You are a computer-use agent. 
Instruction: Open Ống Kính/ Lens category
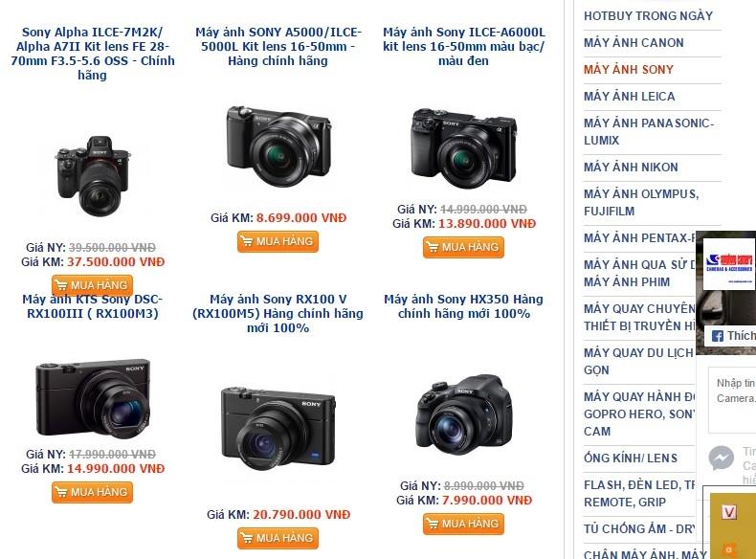[631, 458]
